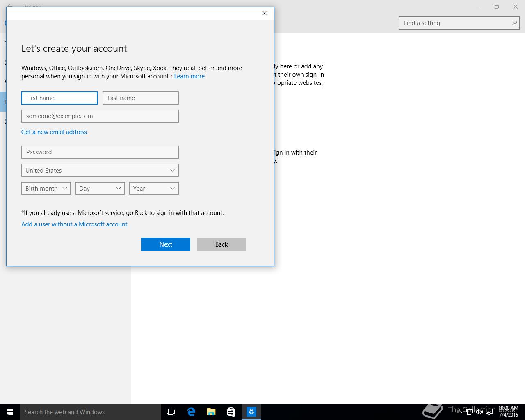Click the Last name field
Screen dimensions: 525x420
tap(141, 98)
